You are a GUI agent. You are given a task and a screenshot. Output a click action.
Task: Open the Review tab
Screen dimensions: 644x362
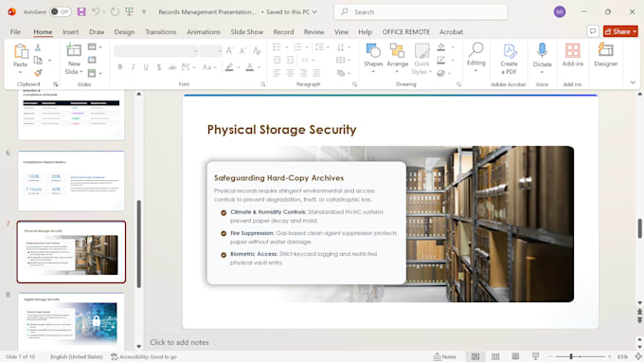pos(313,31)
